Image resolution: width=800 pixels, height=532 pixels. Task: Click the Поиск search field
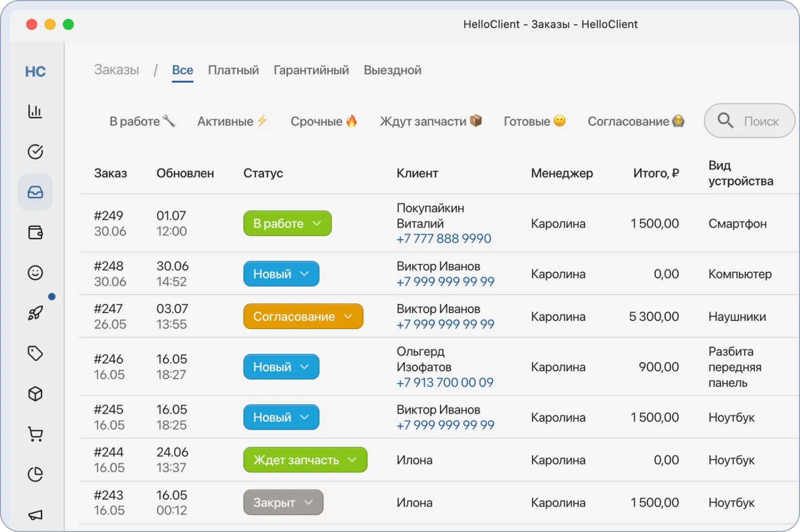[x=749, y=121]
